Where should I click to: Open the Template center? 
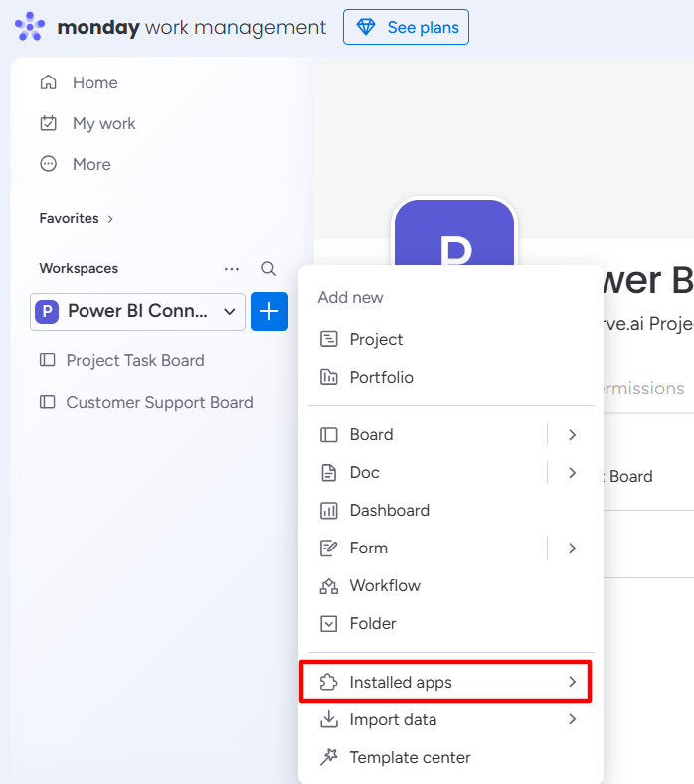(410, 757)
